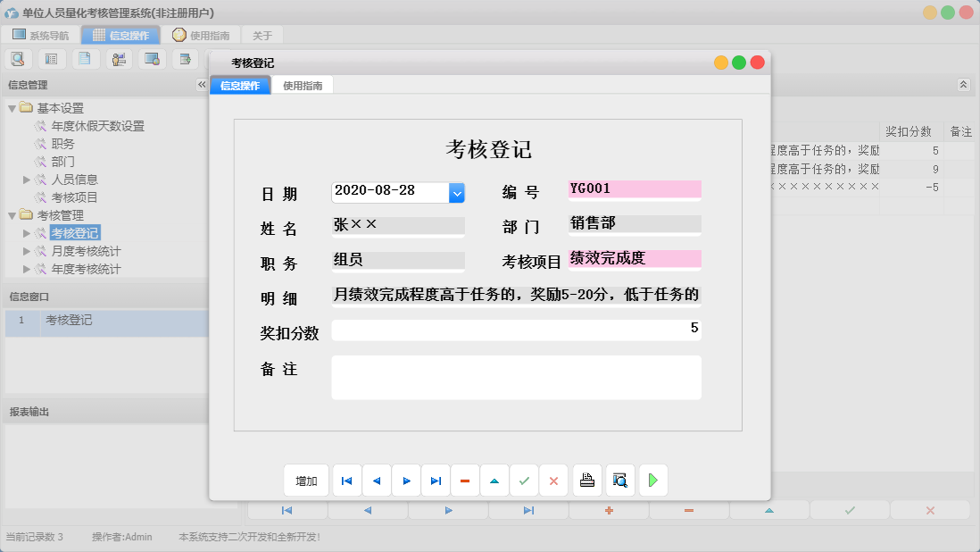Image resolution: width=980 pixels, height=552 pixels.
Task: Select the search/query icon in the toolbar
Action: (x=18, y=58)
